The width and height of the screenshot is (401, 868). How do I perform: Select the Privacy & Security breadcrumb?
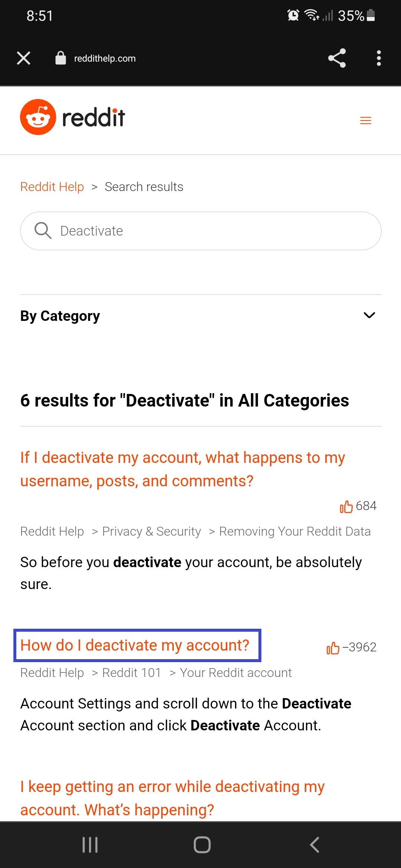pos(151,531)
